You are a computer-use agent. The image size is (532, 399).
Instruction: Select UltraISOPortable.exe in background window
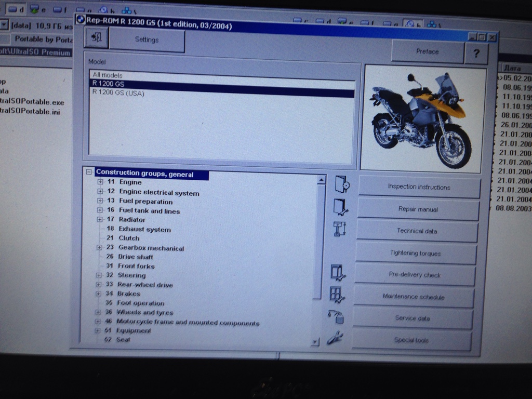pos(32,102)
